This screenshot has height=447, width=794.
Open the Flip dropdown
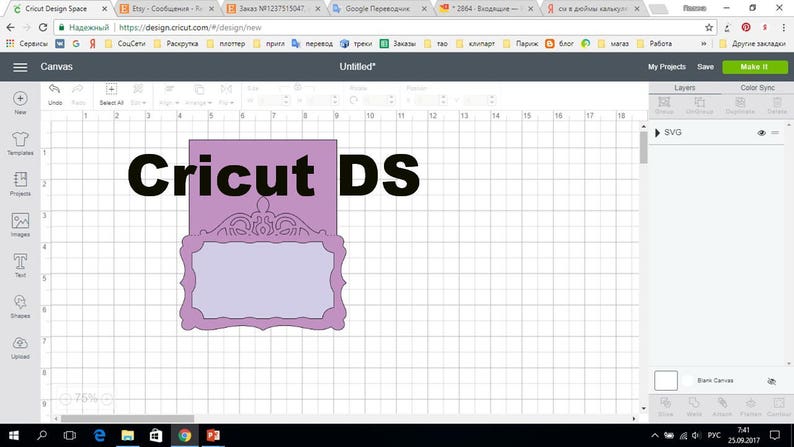pyautogui.click(x=226, y=94)
